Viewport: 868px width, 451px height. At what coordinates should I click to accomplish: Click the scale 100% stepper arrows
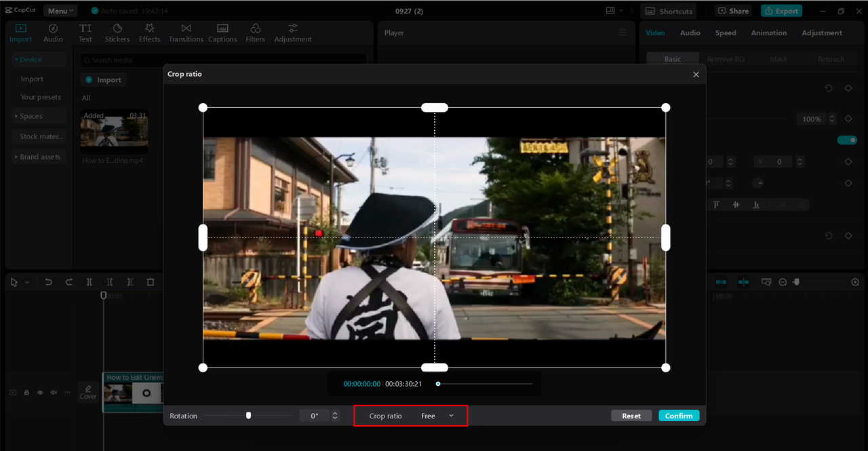point(833,119)
